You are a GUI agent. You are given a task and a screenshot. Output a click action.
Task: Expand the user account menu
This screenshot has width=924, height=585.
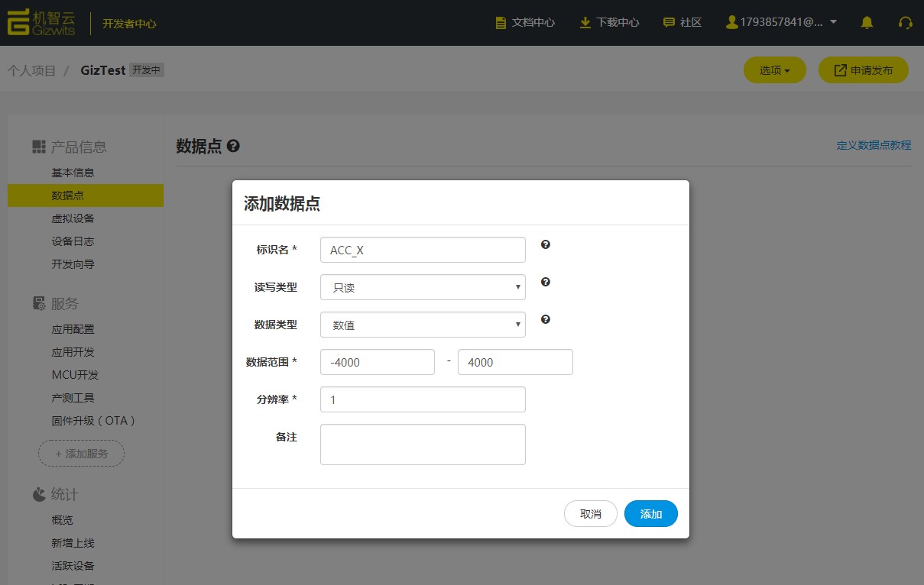pos(781,22)
